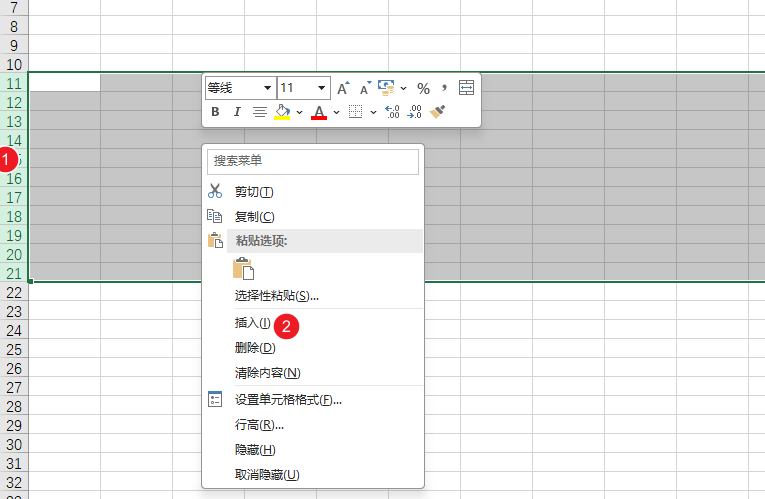765x499 pixels.
Task: Select row header 28
Action: pos(14,406)
